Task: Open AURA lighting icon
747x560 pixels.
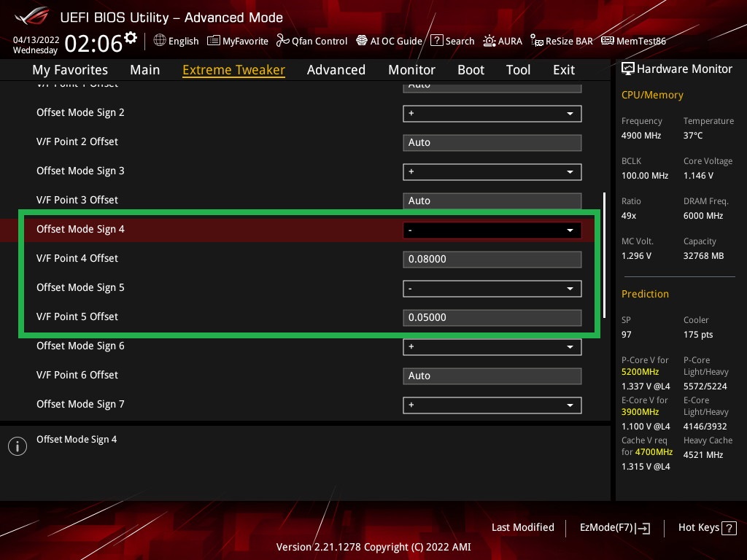Action: (x=489, y=41)
